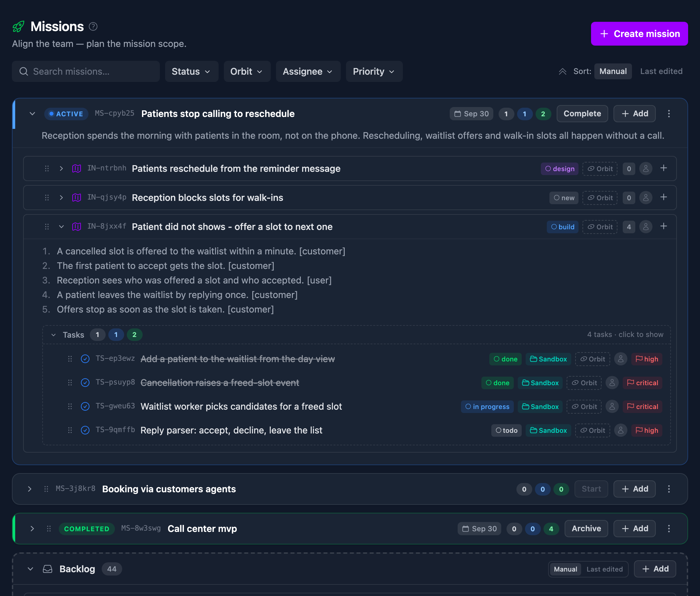Collapse the Tasks section chevron
The width and height of the screenshot is (700, 596).
53,335
